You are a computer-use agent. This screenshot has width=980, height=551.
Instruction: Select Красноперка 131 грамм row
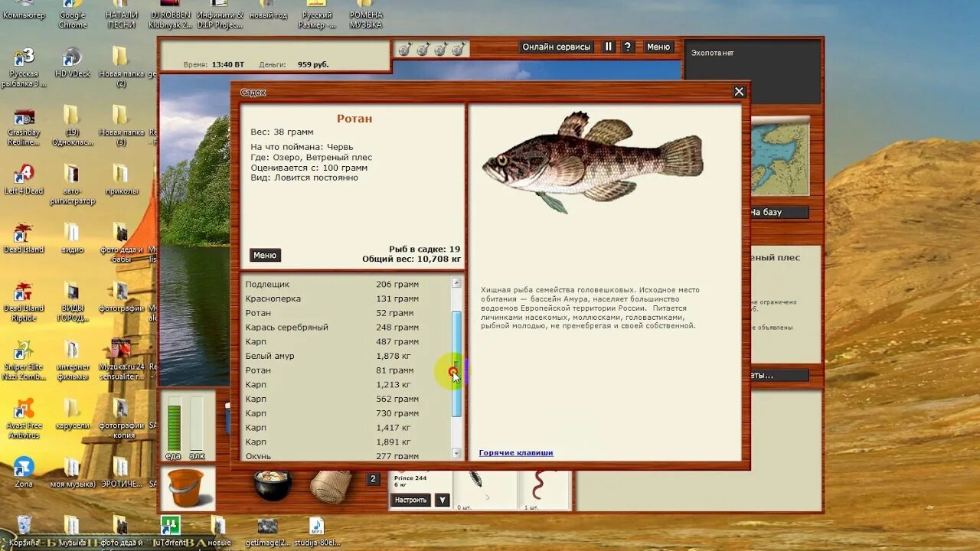point(347,298)
